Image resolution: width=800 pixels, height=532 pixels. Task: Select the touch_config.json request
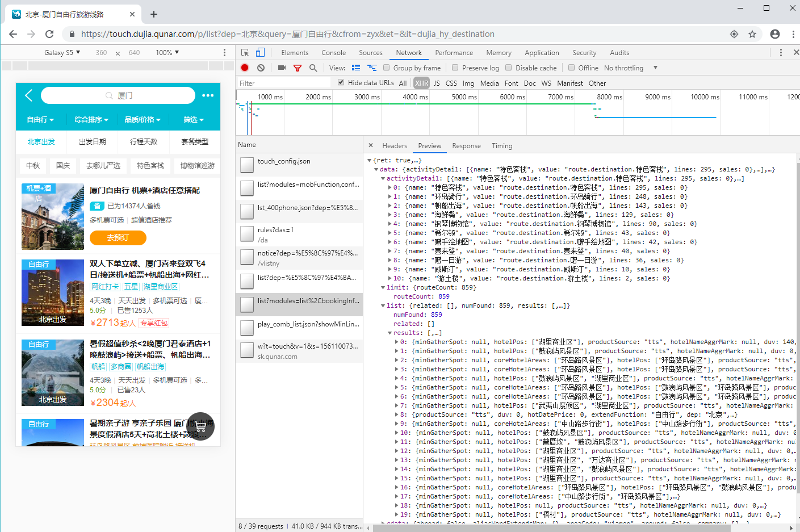pyautogui.click(x=284, y=161)
